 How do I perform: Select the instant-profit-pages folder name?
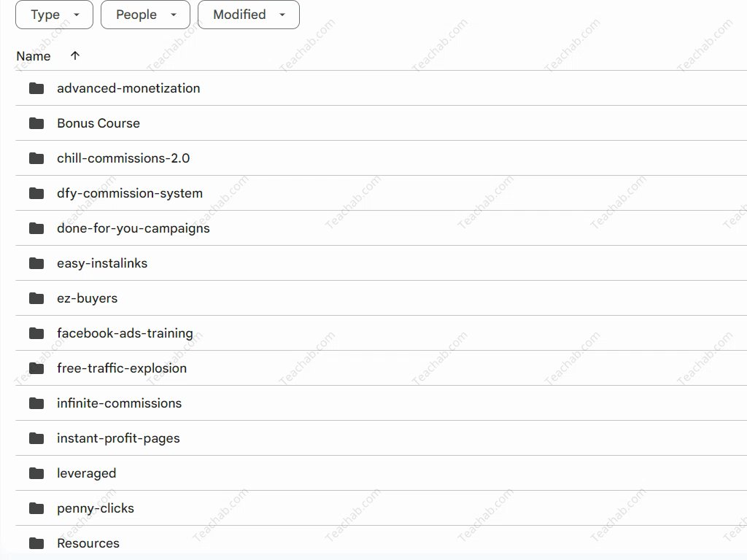tap(118, 438)
